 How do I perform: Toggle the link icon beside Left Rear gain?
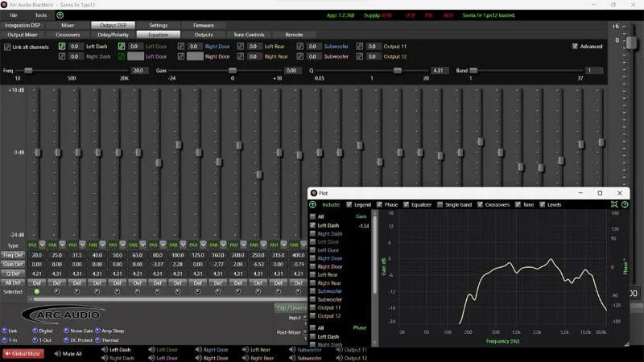241,47
